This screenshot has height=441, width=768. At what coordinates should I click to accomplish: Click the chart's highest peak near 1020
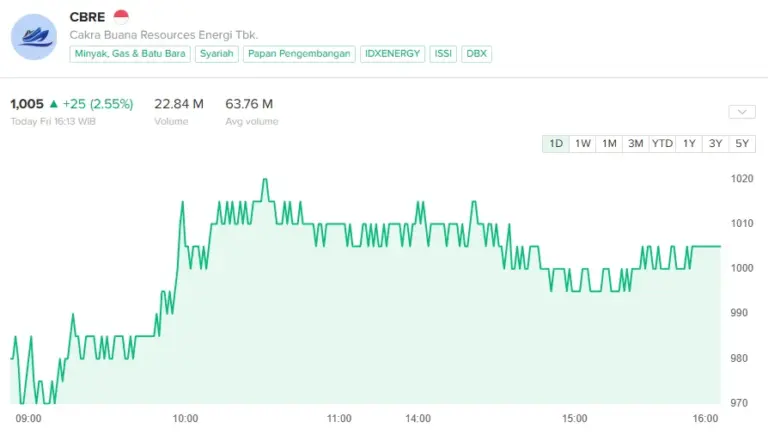click(x=265, y=180)
